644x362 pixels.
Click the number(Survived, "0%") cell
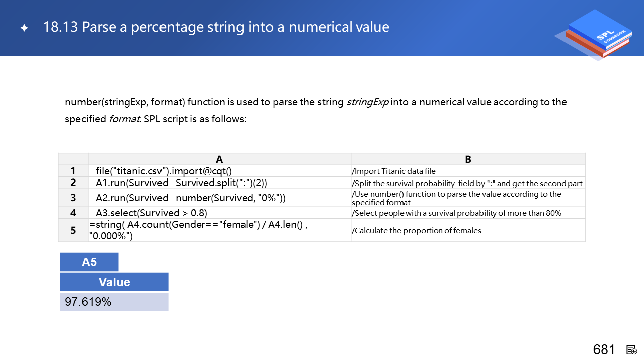click(x=187, y=198)
